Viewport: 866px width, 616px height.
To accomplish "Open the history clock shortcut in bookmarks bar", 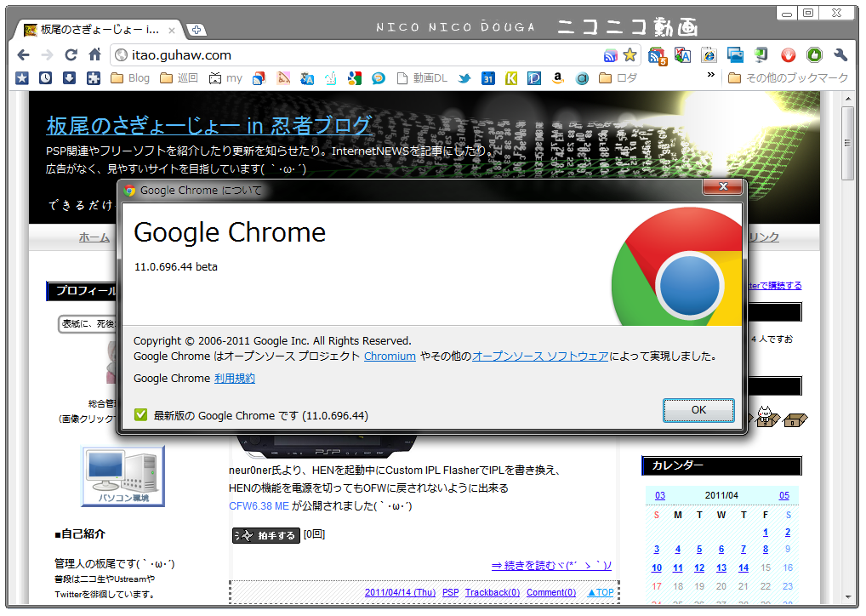I will 45,78.
